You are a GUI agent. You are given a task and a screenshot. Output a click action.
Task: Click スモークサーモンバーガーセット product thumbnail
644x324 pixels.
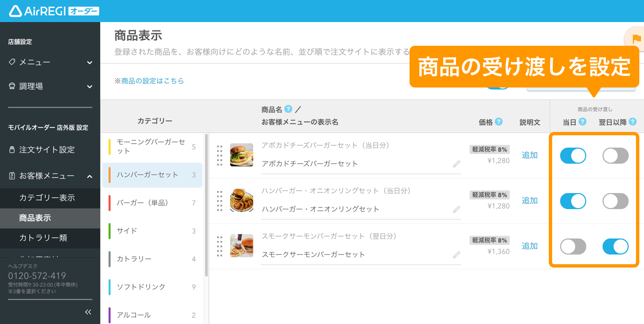click(241, 246)
